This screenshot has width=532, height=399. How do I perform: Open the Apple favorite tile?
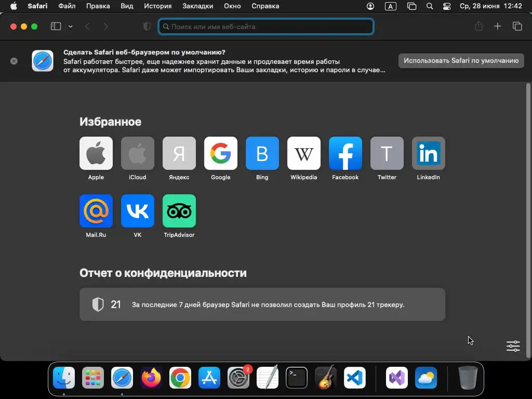coord(96,153)
